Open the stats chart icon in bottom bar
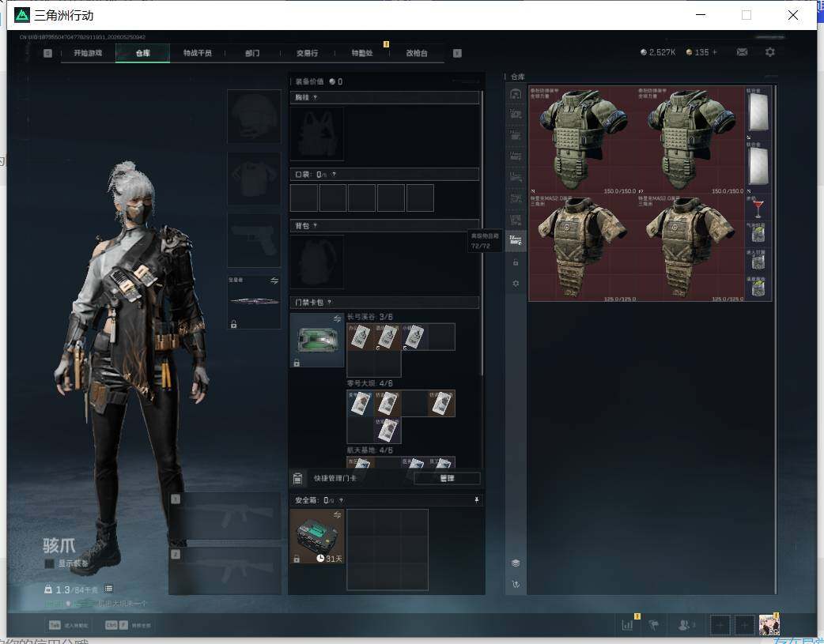Viewport: 824px width, 644px height. 627,625
